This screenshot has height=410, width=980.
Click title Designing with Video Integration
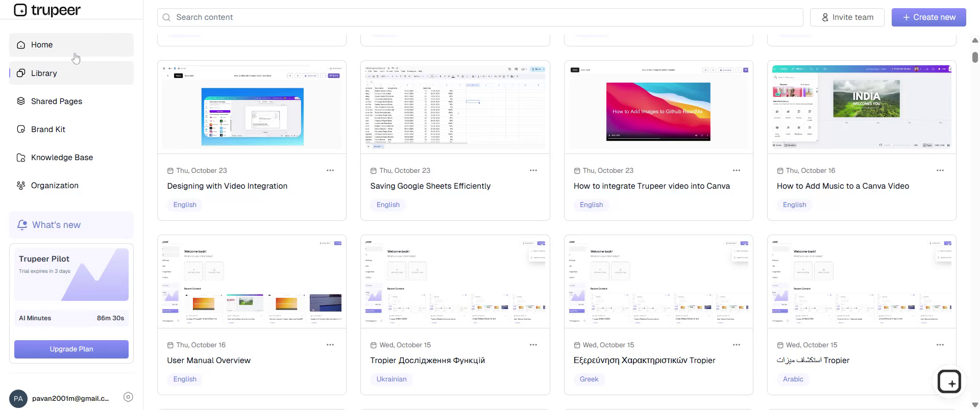[227, 186]
